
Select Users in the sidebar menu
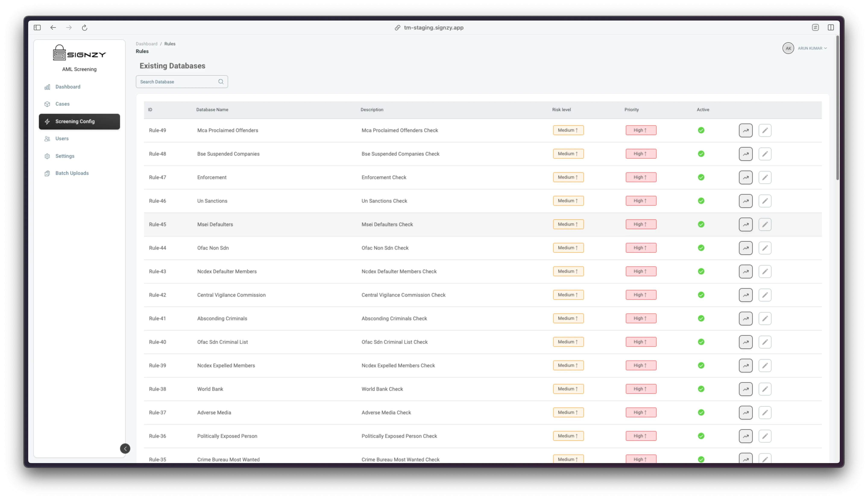(79, 139)
